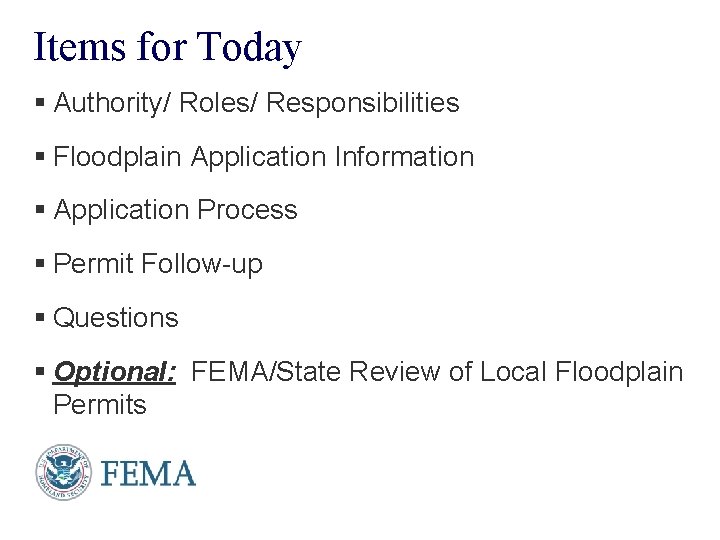Click the bullet marker before Application Process
720x540 pixels.
coord(41,211)
